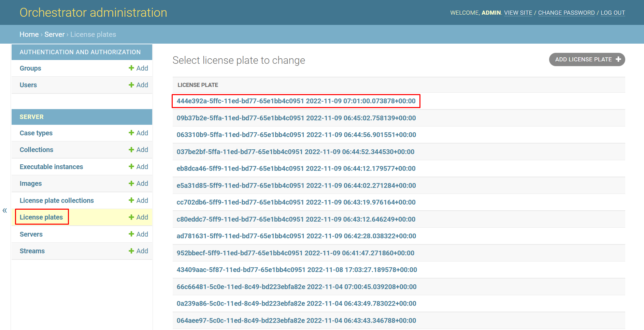The width and height of the screenshot is (644, 330).
Task: Click the Add plus icon beside Images
Action: pyautogui.click(x=131, y=183)
